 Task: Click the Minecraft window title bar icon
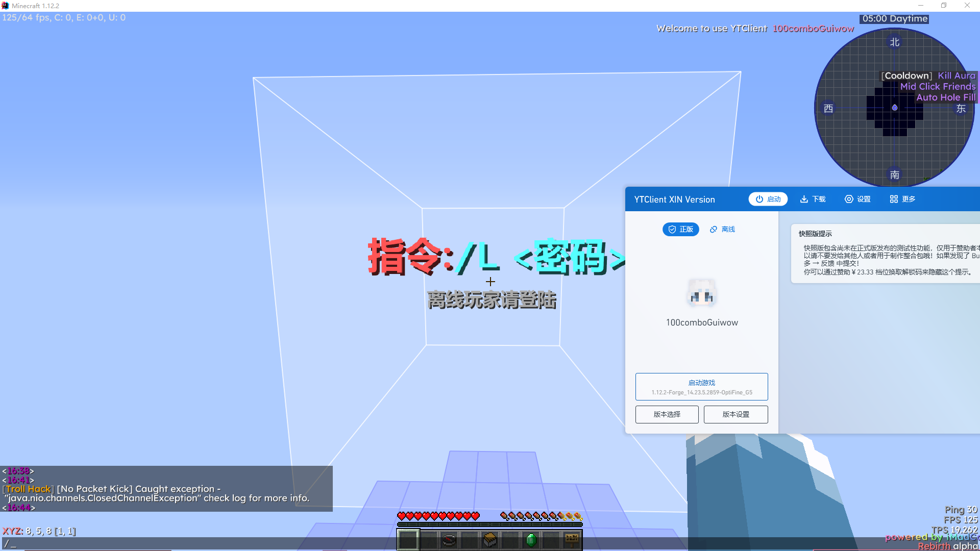[5, 6]
